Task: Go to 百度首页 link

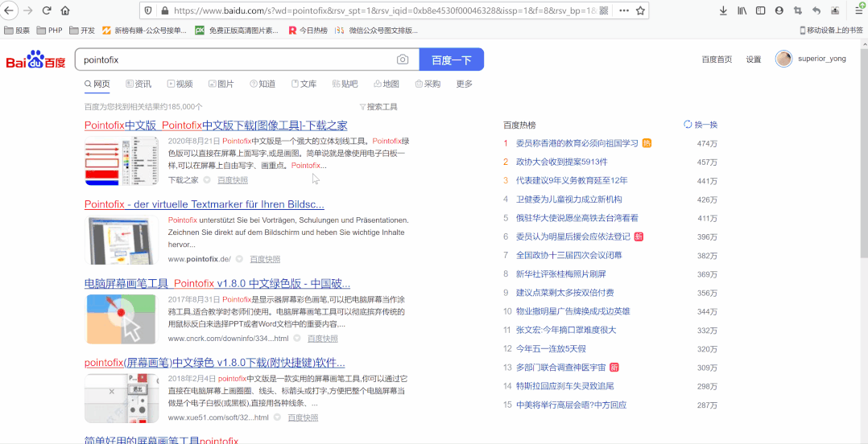Action: [x=717, y=60]
